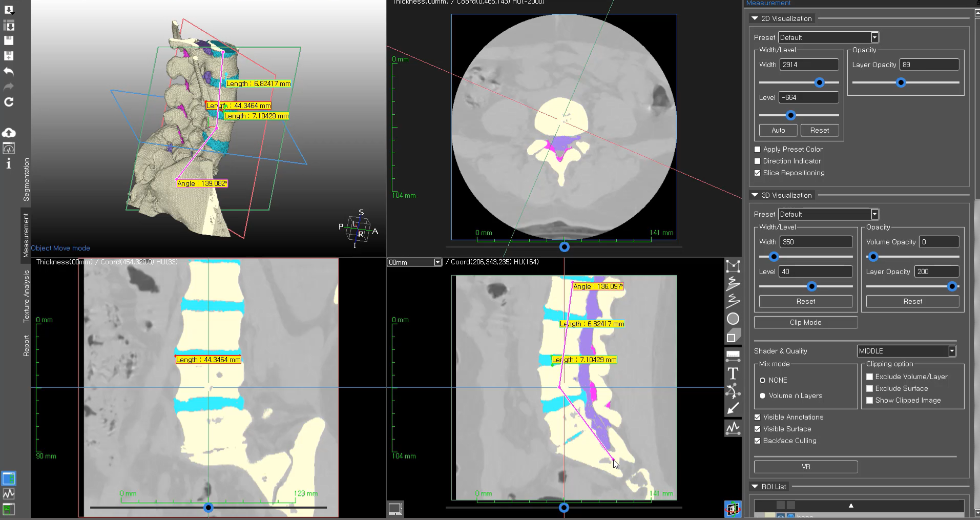Viewport: 980px width, 520px height.
Task: Open the Texture Analysis tab
Action: point(26,296)
